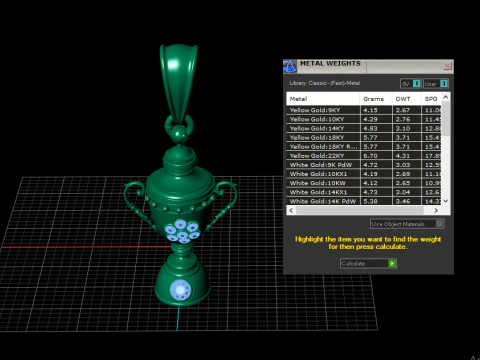Image resolution: width=480 pixels, height=360 pixels.
Task: Click the horizontal scroll left arrow
Action: pyautogui.click(x=291, y=210)
